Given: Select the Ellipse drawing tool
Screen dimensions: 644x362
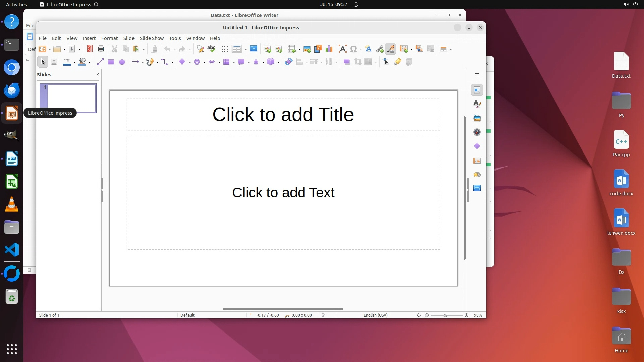Looking at the screenshot, I should (122, 62).
